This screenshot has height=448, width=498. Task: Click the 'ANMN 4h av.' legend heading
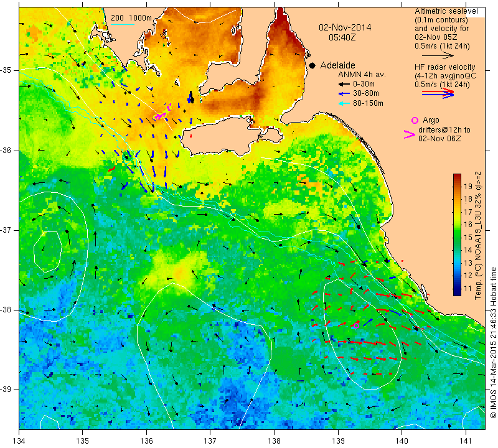coord(362,75)
